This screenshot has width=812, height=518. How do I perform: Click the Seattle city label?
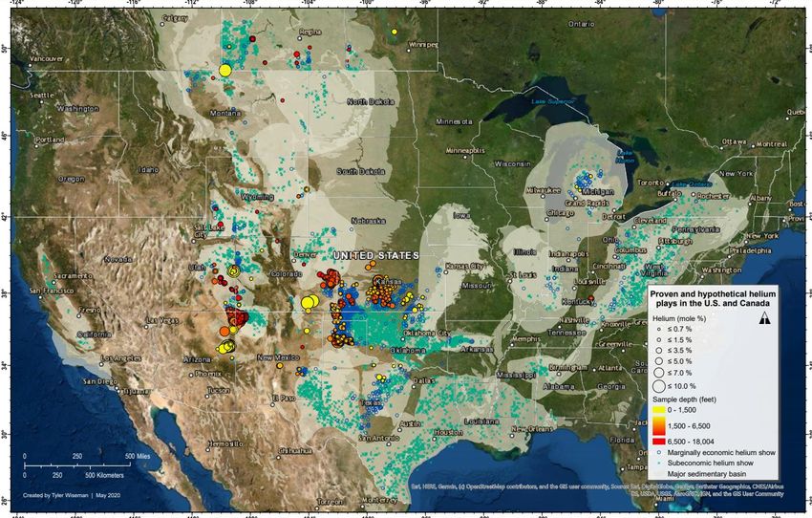[x=41, y=96]
